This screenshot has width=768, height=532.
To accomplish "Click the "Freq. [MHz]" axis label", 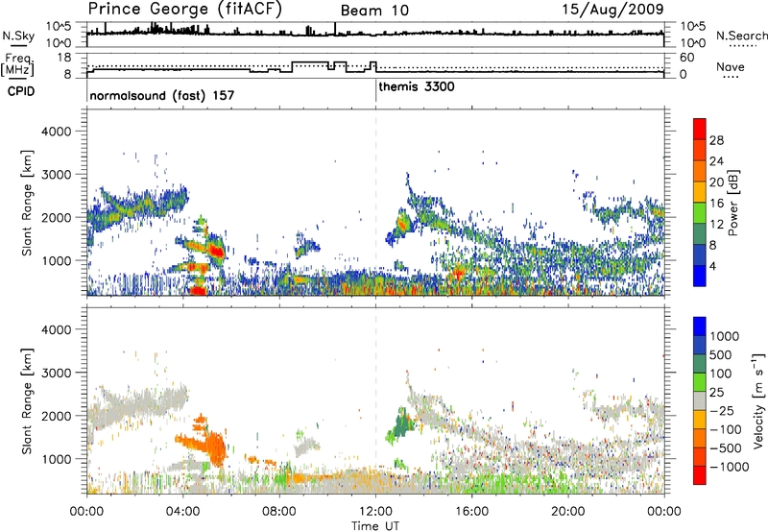I will pyautogui.click(x=18, y=64).
